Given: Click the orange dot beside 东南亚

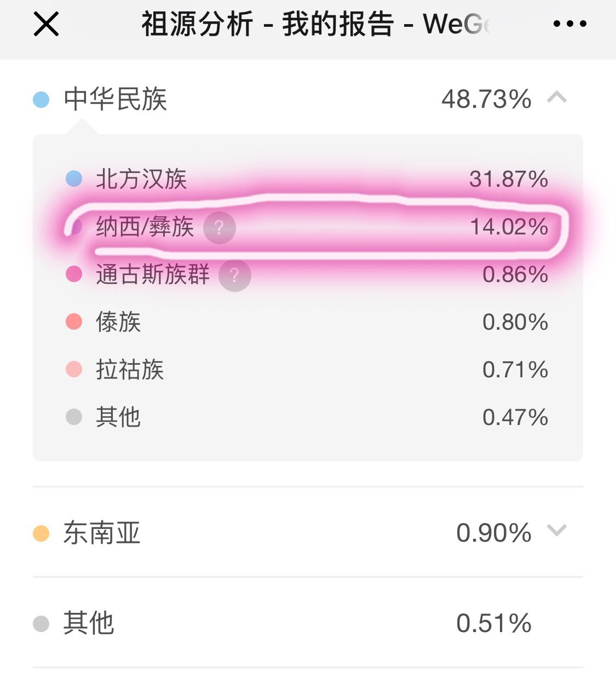Looking at the screenshot, I should (41, 533).
